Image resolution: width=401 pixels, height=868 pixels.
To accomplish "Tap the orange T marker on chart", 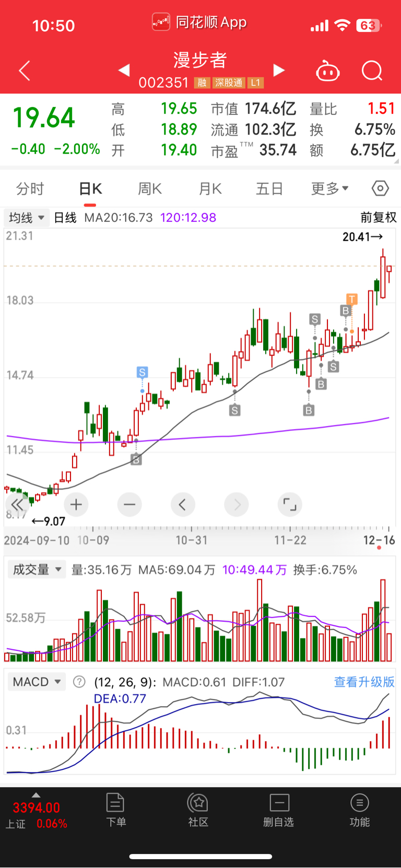I will (352, 299).
